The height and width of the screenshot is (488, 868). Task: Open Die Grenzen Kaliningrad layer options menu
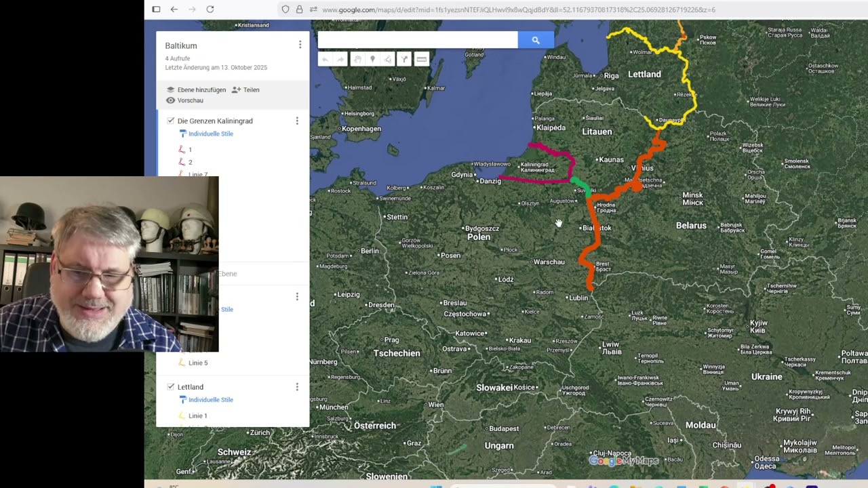click(x=296, y=121)
